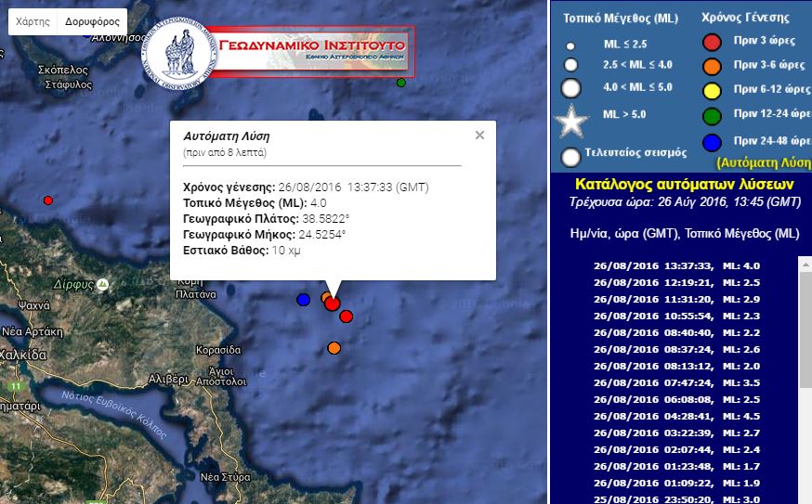812x504 pixels.
Task: Switch to Χάρτης map view
Action: coord(33,21)
